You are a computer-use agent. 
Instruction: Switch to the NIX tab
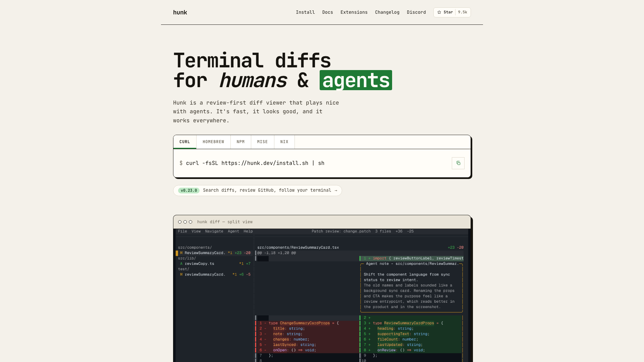(284, 142)
